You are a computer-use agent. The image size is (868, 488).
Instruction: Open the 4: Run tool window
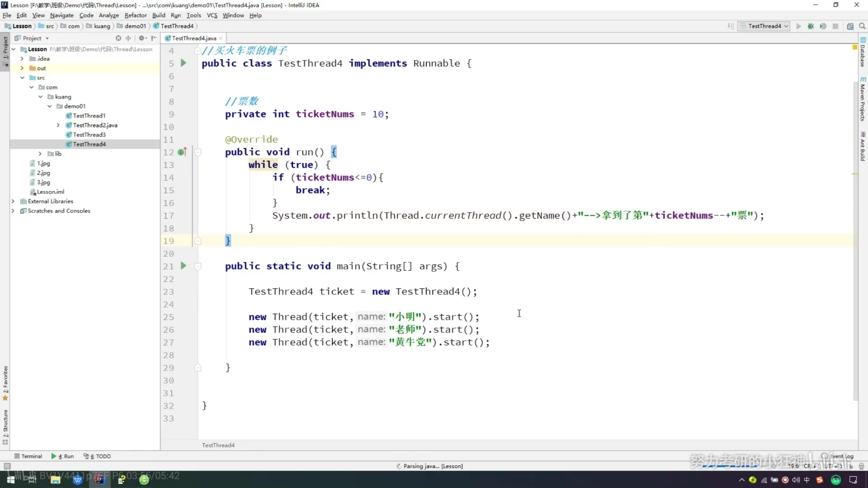click(x=63, y=457)
